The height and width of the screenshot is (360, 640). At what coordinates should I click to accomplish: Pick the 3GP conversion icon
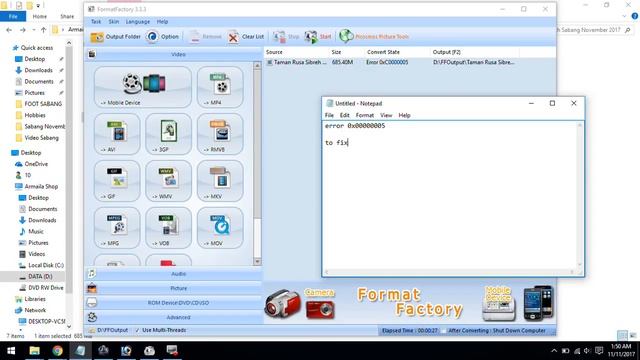coord(169,134)
